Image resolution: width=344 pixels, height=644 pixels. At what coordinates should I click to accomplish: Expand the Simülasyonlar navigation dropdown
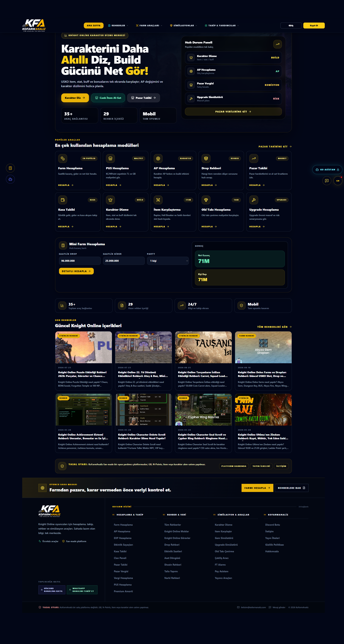183,26
